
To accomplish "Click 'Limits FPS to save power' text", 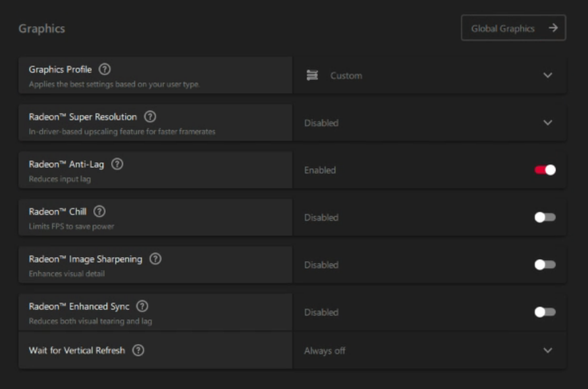I will 71,226.
